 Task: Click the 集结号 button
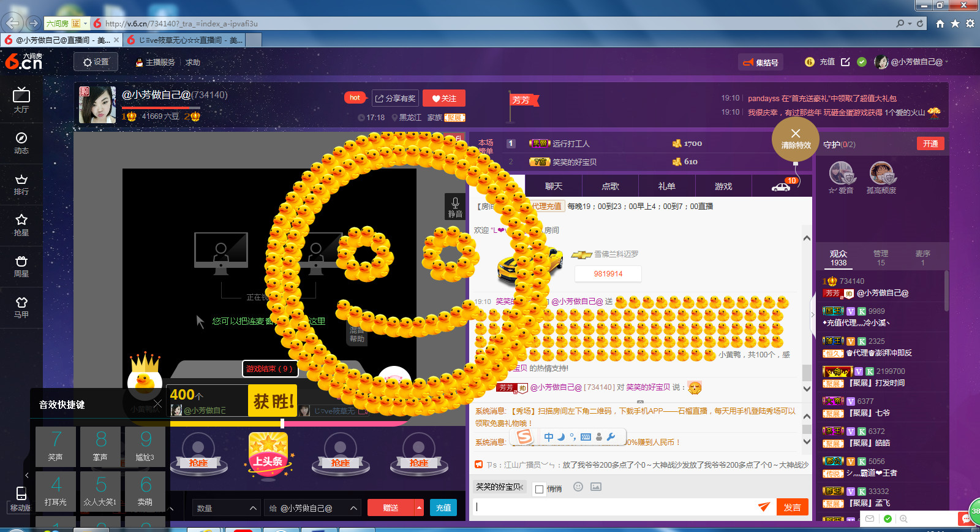pyautogui.click(x=761, y=63)
